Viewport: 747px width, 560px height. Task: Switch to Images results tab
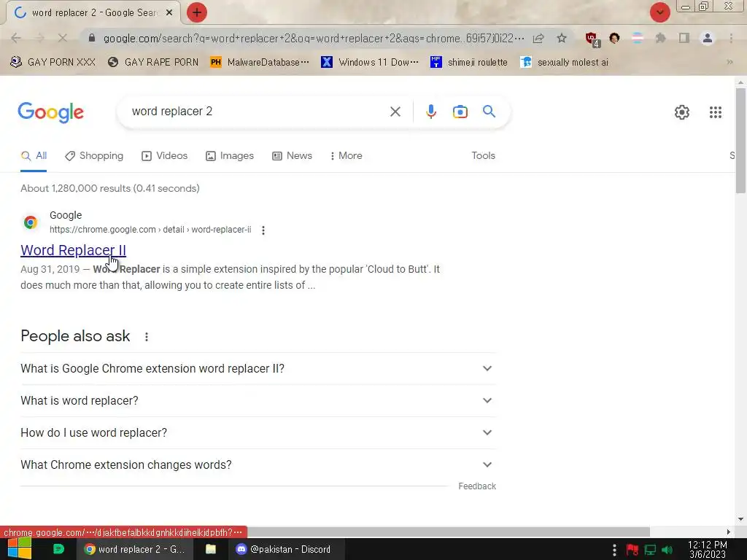[x=230, y=156]
